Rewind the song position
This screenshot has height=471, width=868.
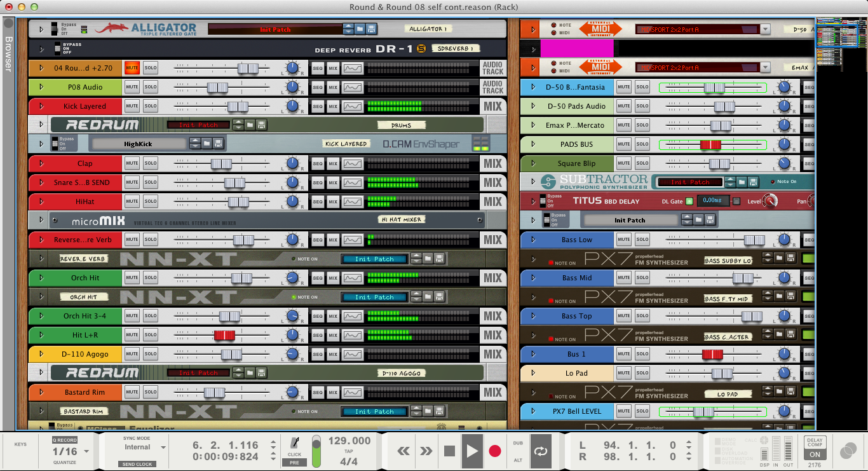coord(403,451)
